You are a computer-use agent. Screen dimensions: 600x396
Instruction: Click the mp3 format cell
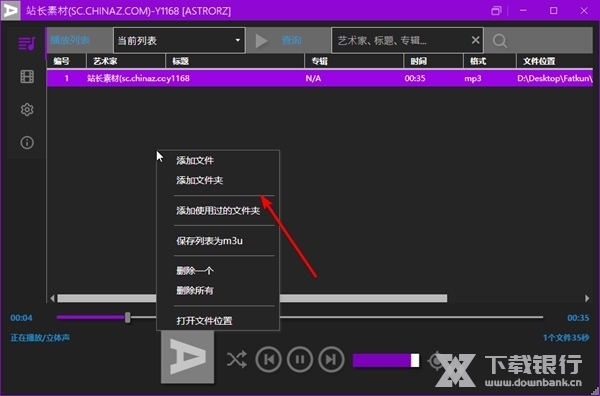click(x=473, y=78)
